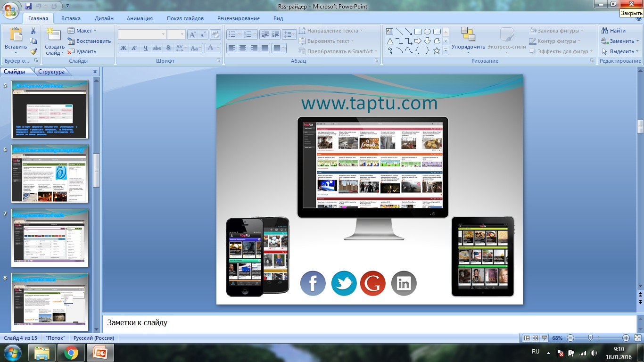Open the line spacing dropdown

(290, 34)
